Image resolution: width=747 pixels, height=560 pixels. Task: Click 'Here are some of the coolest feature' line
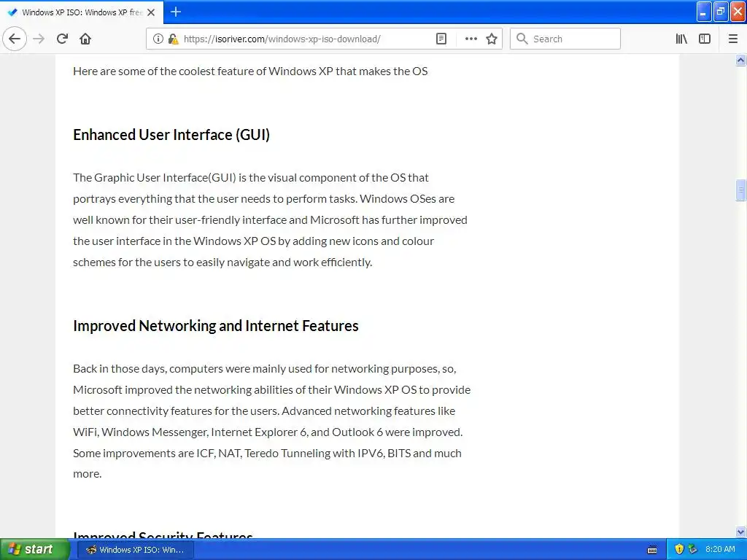(250, 71)
